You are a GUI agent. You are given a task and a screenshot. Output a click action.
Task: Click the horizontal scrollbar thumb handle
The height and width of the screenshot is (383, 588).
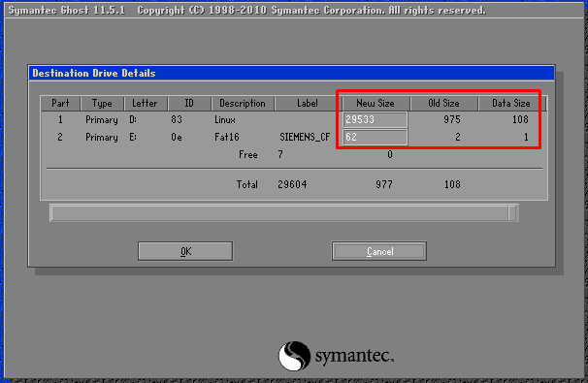[x=512, y=213]
